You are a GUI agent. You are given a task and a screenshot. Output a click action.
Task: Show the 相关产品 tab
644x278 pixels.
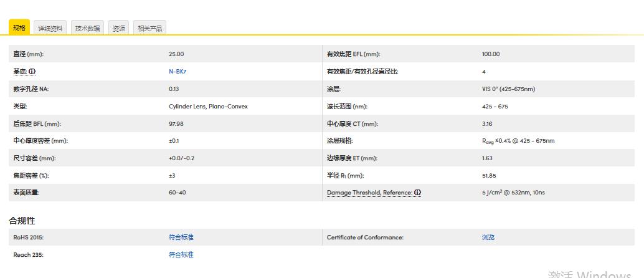(149, 29)
